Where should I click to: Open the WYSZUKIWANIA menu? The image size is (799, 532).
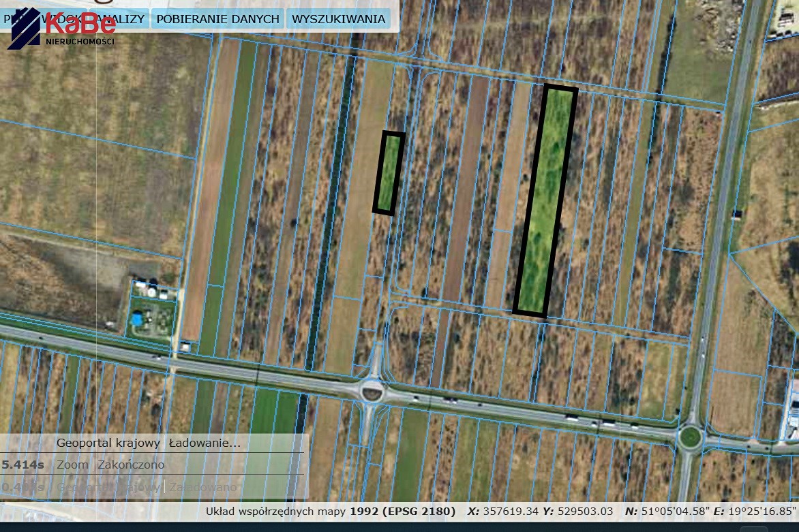(x=338, y=18)
